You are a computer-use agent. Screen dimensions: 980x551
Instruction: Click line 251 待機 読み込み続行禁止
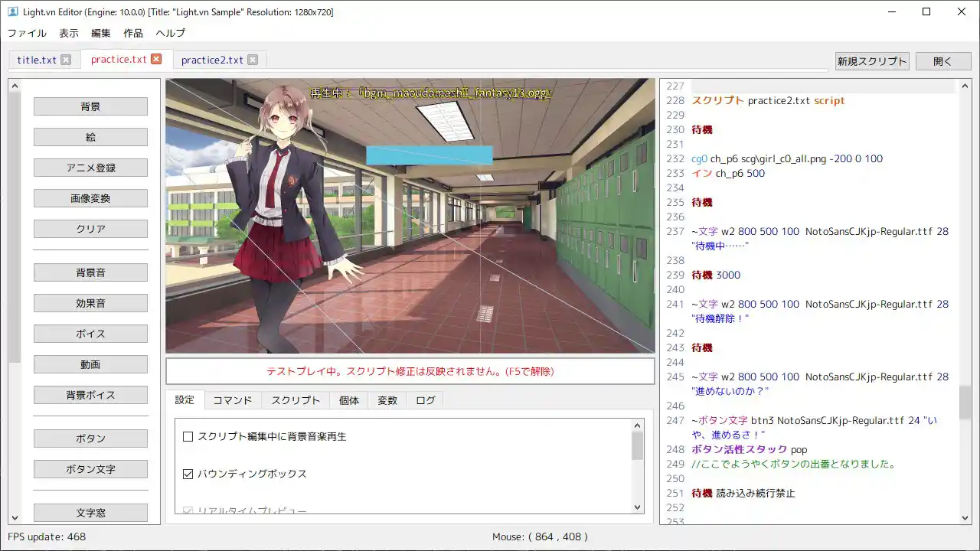tap(743, 493)
